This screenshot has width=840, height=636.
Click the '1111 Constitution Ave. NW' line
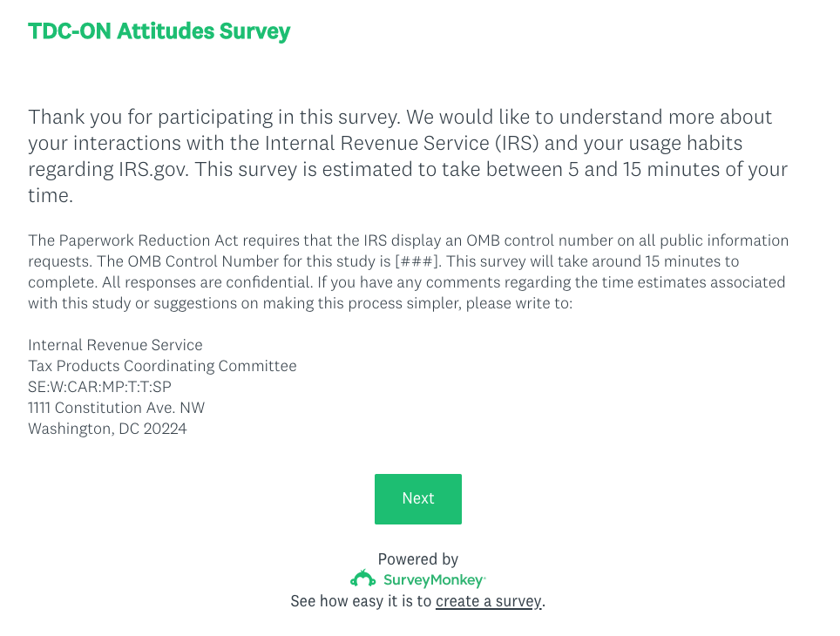click(116, 408)
